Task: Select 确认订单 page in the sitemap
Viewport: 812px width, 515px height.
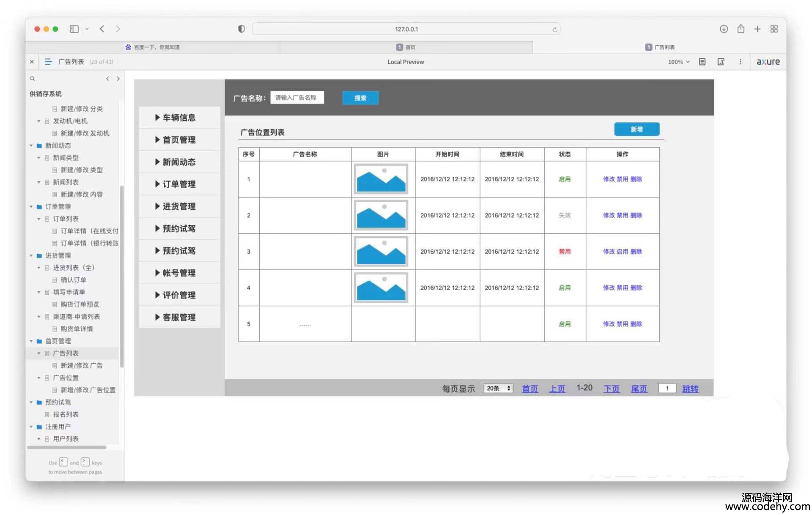Action: [x=73, y=280]
